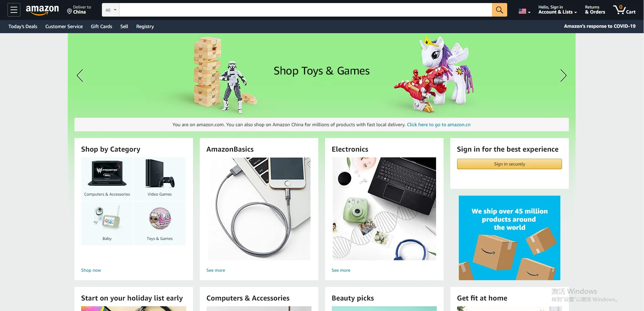The width and height of the screenshot is (644, 311).
Task: Expand the Account & Lists dropdown
Action: 557,10
